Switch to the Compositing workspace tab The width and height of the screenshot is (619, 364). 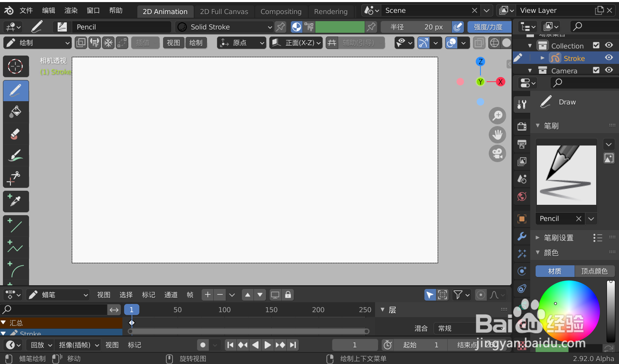click(281, 11)
